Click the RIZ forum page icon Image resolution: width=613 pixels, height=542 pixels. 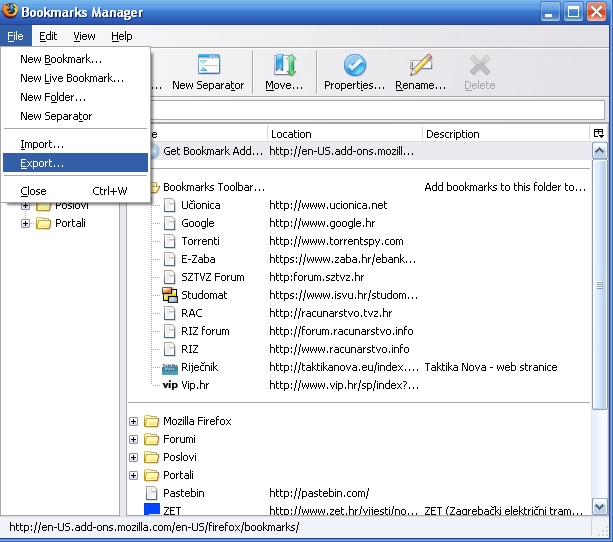169,331
